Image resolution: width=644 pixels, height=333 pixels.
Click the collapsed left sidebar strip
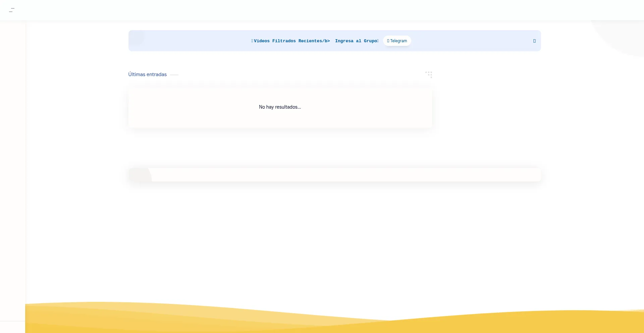(12, 168)
